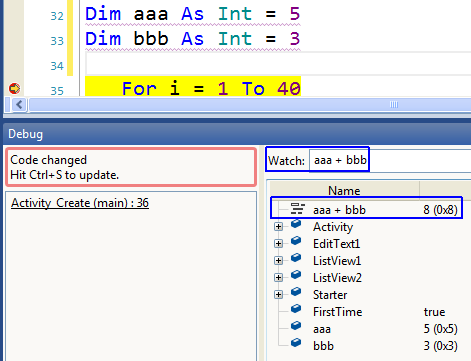Click the Dim bbb As Int code line
This screenshot has height=361, width=471.
[x=193, y=39]
